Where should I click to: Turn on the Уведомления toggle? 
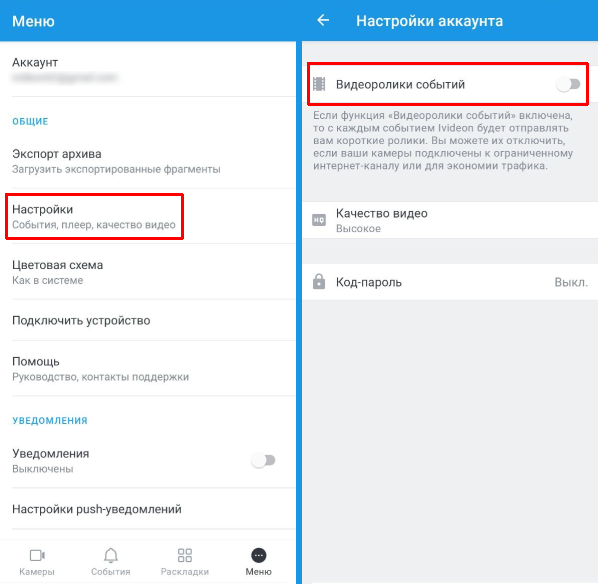[x=263, y=460]
